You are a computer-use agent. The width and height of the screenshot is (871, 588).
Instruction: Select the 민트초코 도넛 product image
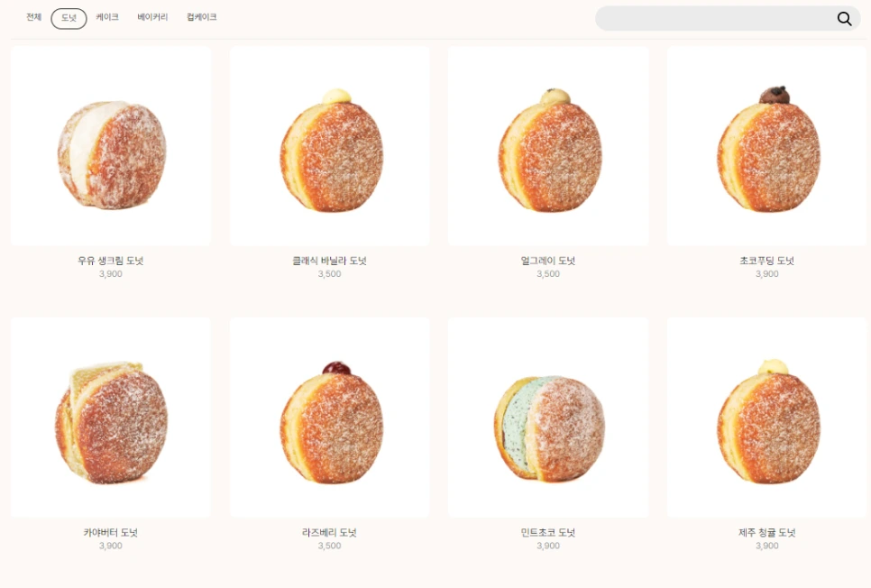point(548,418)
